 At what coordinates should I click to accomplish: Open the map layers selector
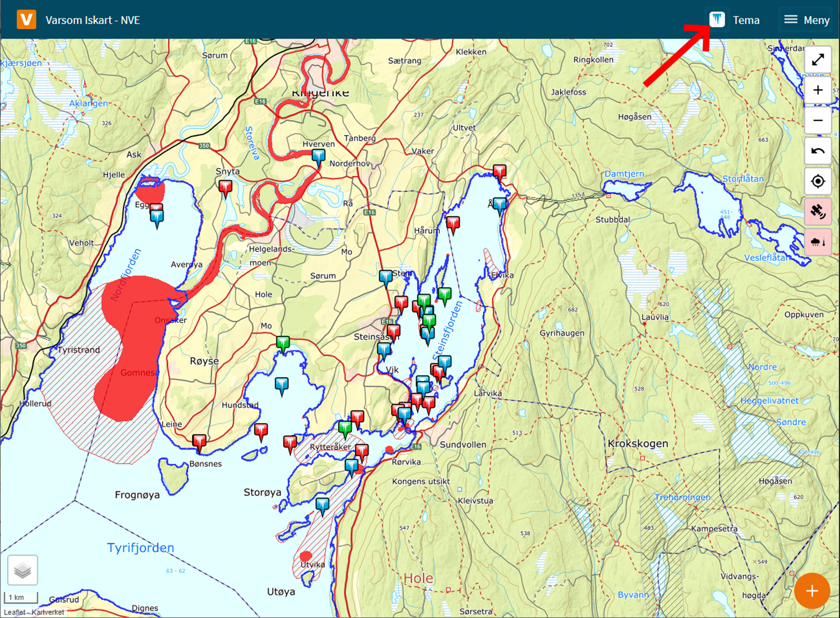[23, 570]
